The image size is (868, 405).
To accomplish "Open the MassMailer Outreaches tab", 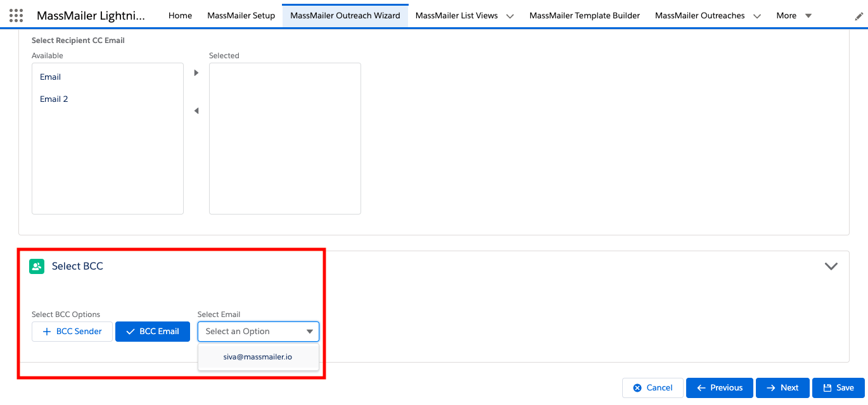I will (700, 15).
